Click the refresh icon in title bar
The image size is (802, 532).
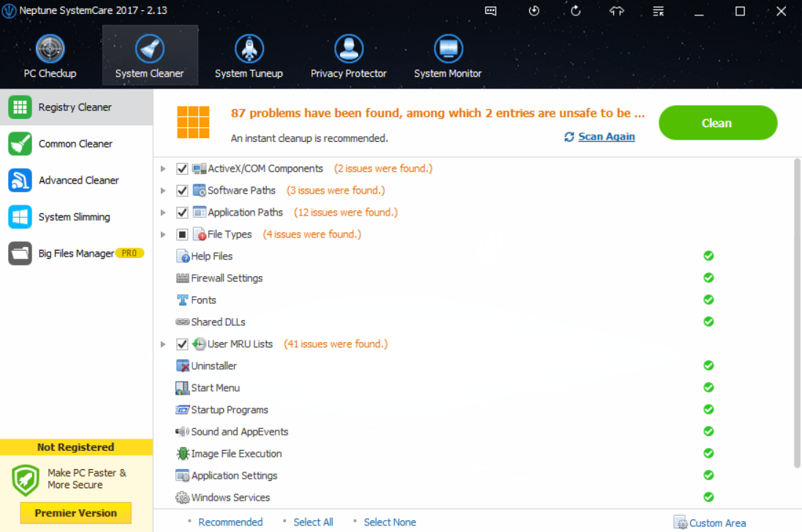pyautogui.click(x=575, y=11)
